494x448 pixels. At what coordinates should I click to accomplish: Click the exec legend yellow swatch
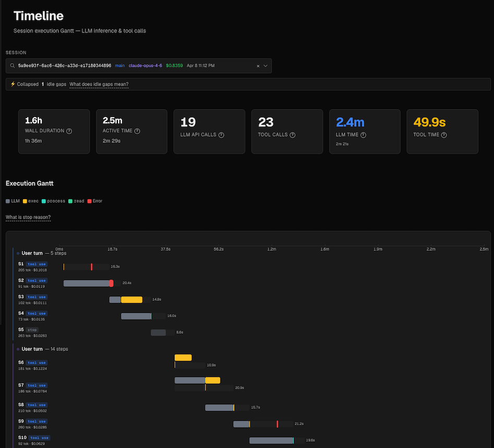[25, 201]
